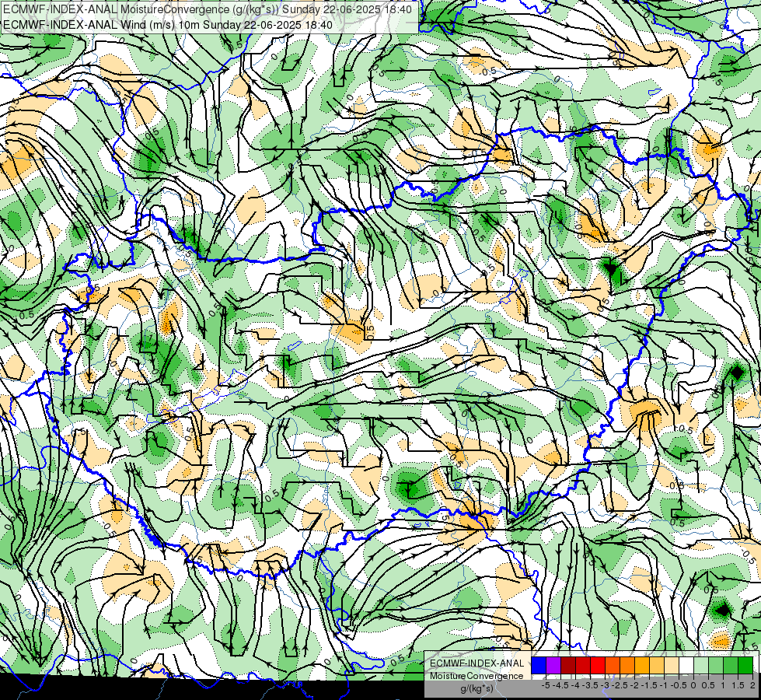
Task: Click the blue swatch at the legend's far left
Action: [539, 666]
